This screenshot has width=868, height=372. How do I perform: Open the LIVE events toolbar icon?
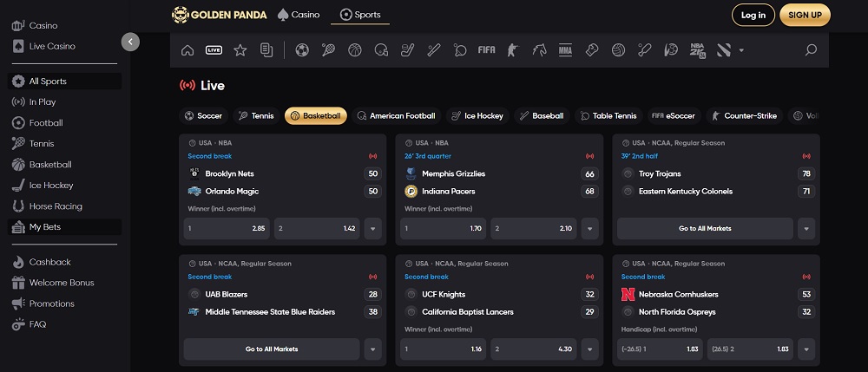(214, 50)
